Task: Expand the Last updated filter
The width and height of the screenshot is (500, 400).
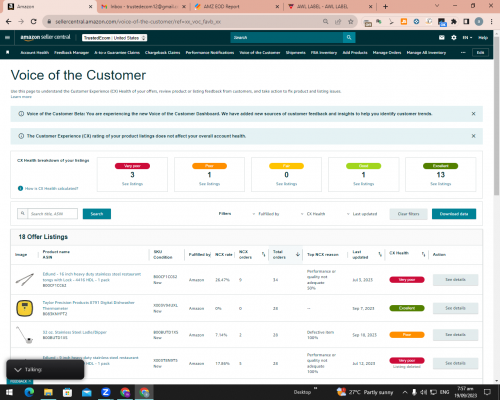Action: (362, 214)
